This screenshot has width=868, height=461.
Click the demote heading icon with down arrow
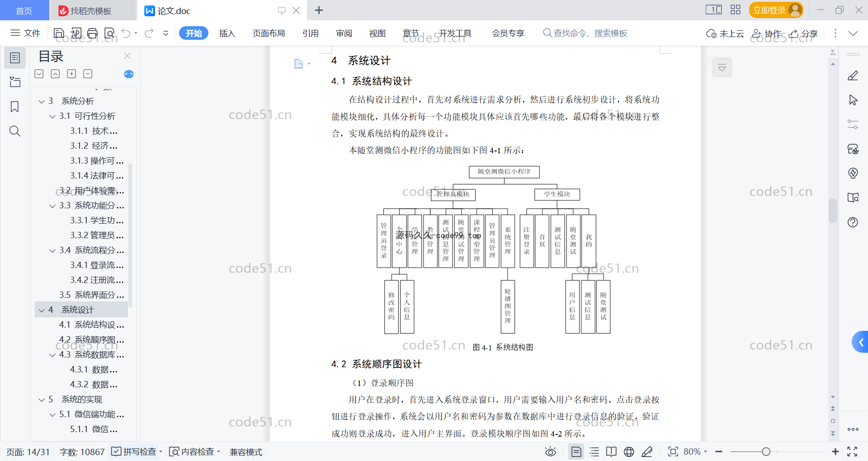[39, 74]
